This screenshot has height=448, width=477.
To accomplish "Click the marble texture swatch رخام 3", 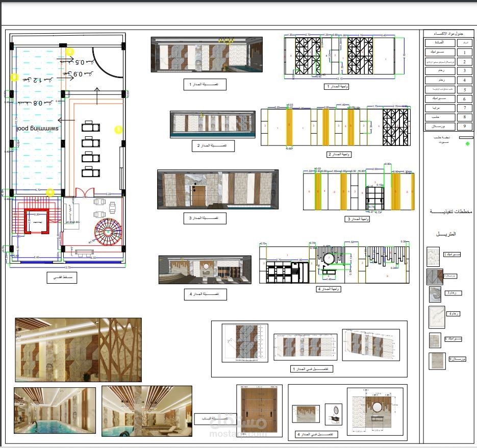I will 435,293.
